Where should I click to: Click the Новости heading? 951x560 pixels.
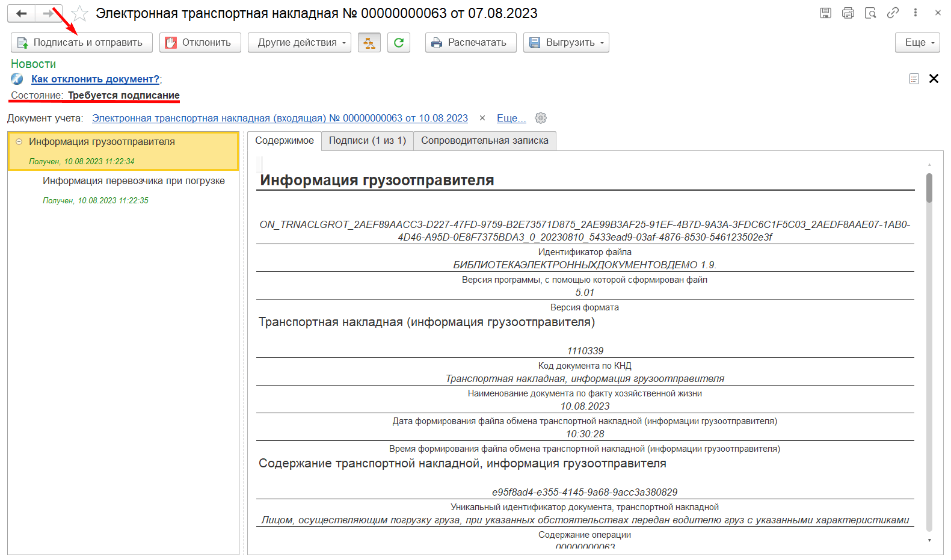(34, 64)
